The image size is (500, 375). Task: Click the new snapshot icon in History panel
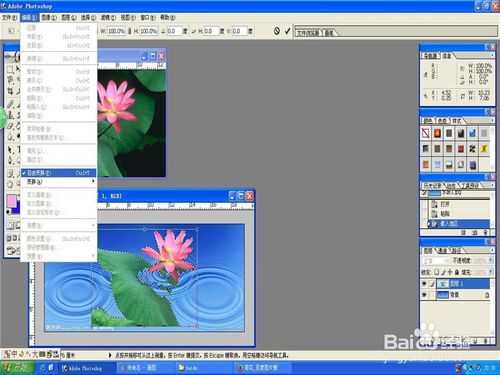475,232
